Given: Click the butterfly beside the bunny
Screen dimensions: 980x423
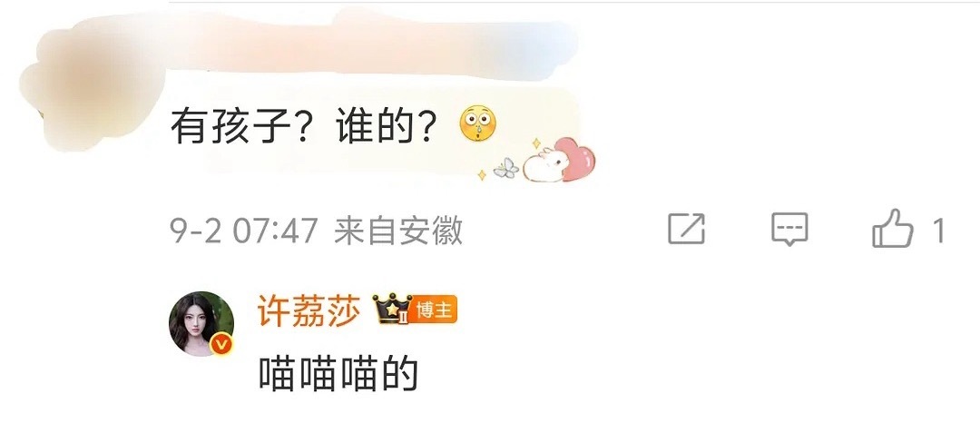Looking at the screenshot, I should 506,168.
